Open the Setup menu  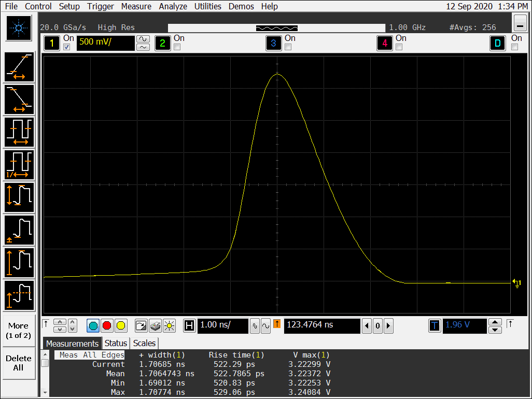pyautogui.click(x=69, y=6)
